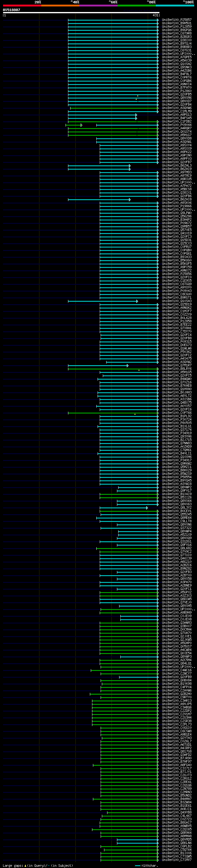Select hit label UniRef100_A9PG13

click(177, 115)
